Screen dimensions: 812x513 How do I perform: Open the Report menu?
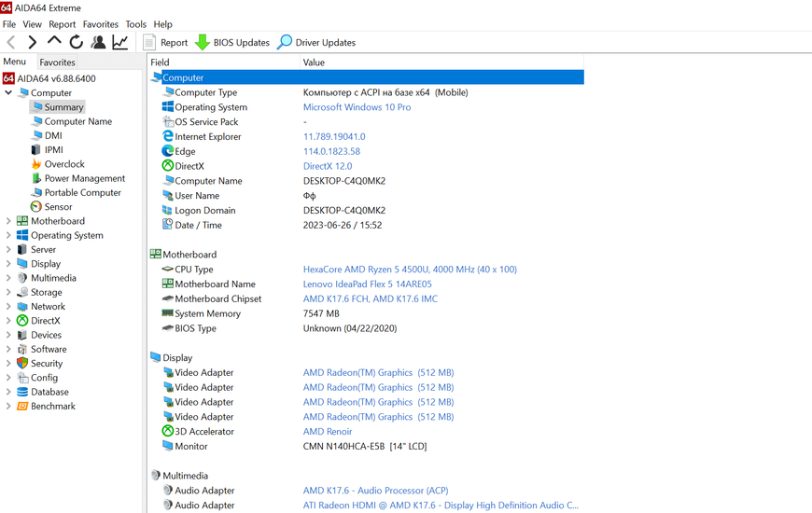click(x=63, y=24)
